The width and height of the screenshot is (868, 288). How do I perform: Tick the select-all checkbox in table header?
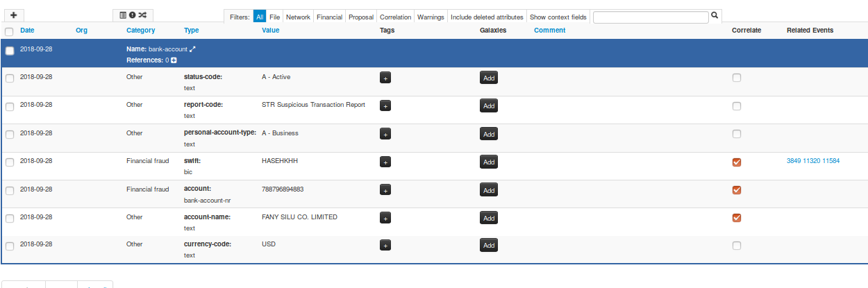pyautogui.click(x=9, y=31)
